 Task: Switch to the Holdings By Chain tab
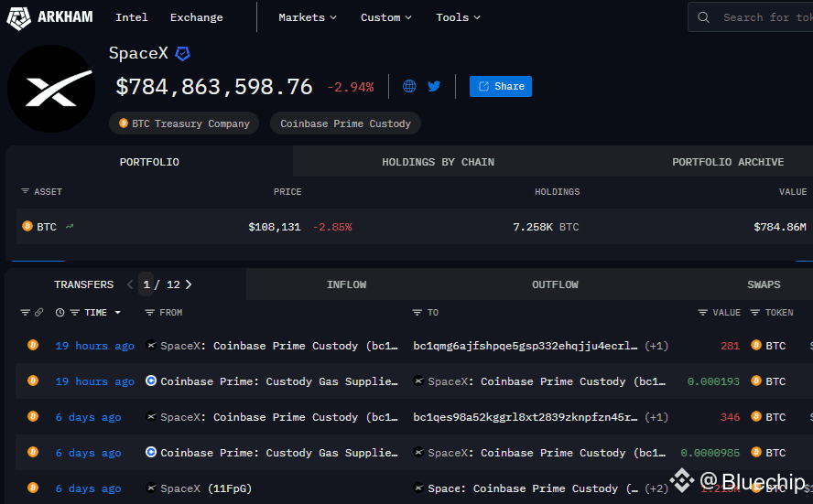438,162
